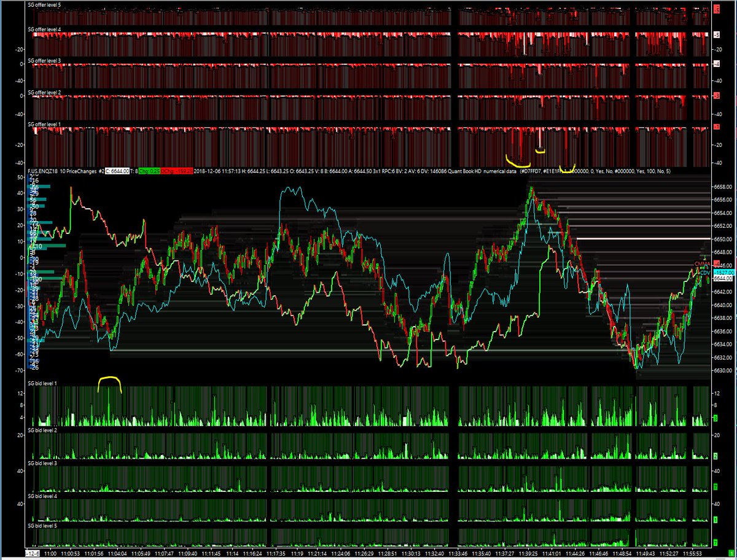Click the F.US.ENQZ18 symbol in the chart header
Screen dimensions: 737x560
[42, 171]
